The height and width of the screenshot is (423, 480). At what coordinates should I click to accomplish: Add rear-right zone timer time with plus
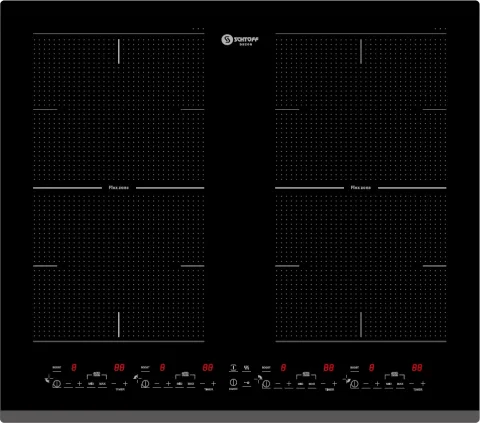334,384
